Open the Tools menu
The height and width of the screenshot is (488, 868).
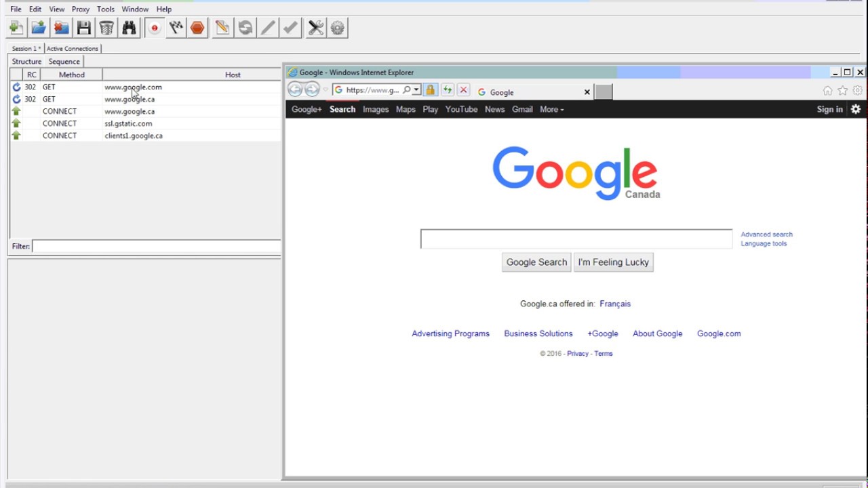point(106,9)
